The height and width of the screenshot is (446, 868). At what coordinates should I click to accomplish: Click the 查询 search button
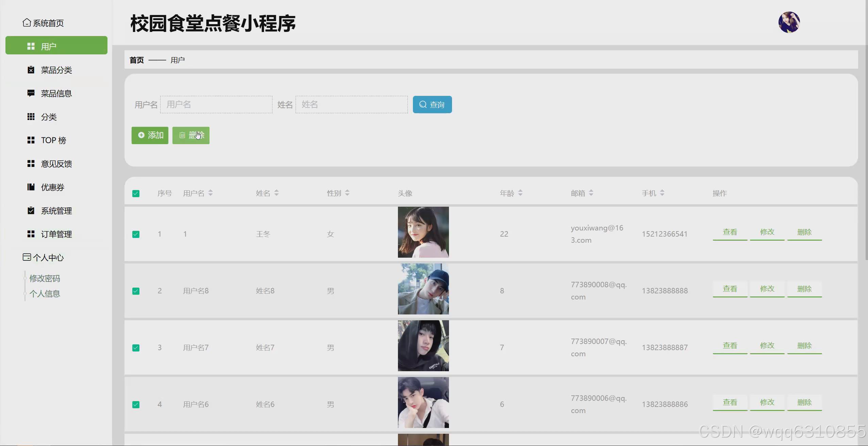pyautogui.click(x=432, y=104)
